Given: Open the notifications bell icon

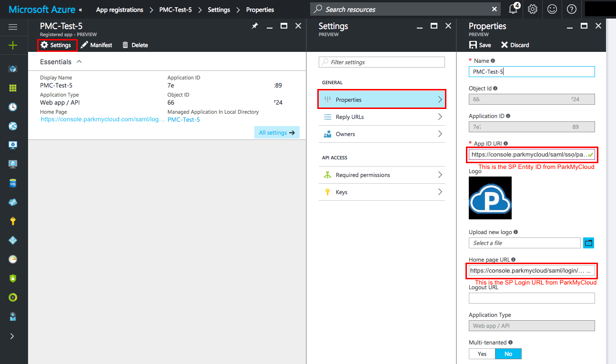Looking at the screenshot, I should [514, 9].
